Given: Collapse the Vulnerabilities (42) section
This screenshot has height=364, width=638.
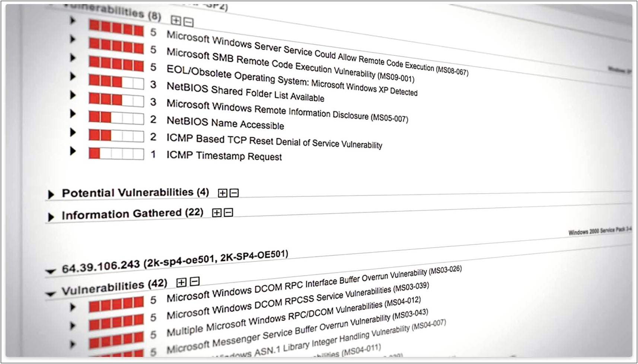Looking at the screenshot, I should [x=50, y=294].
